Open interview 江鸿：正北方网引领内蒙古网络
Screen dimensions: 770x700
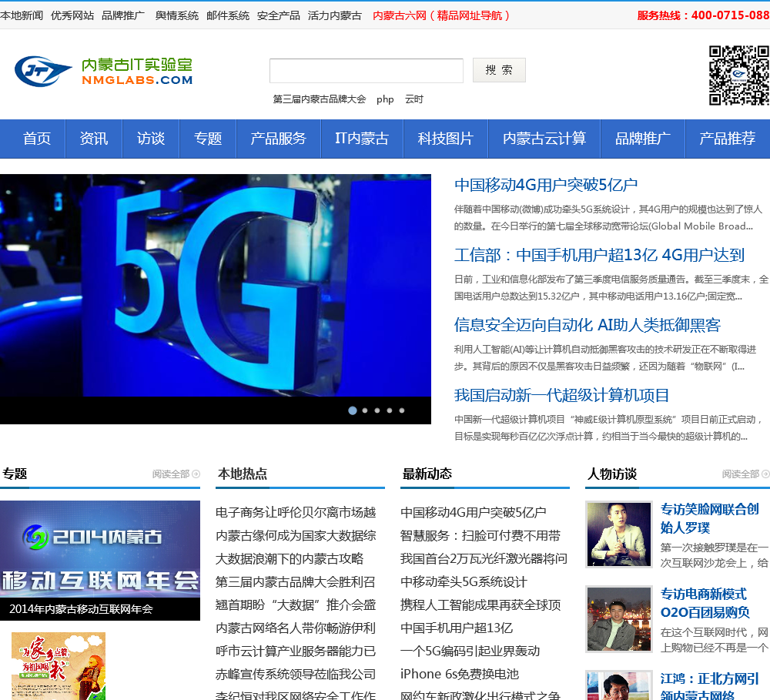(x=710, y=687)
